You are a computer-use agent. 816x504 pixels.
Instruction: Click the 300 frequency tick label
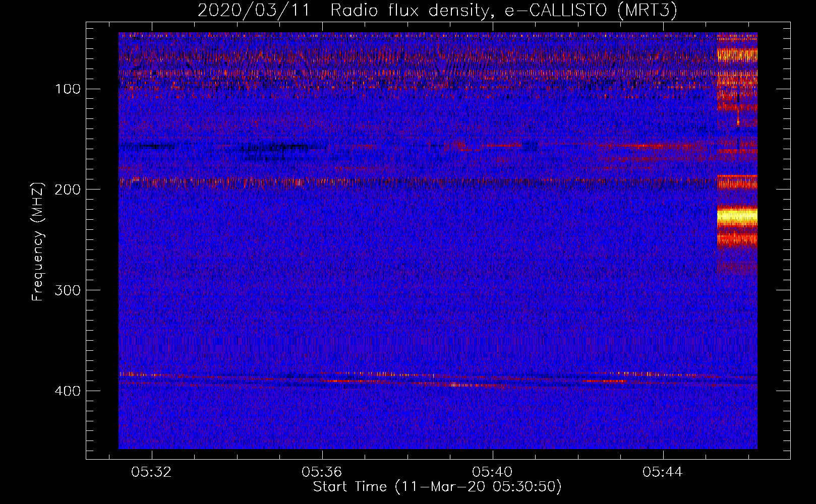pos(68,290)
